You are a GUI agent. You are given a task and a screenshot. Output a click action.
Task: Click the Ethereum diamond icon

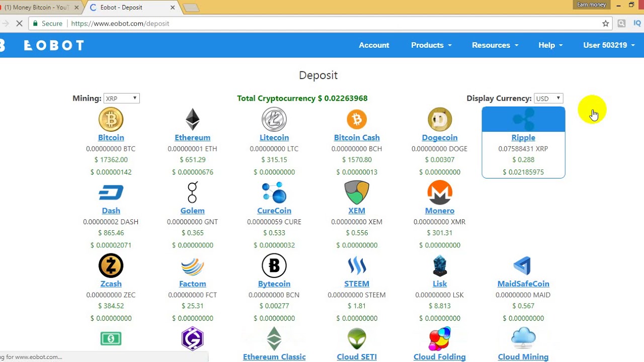(192, 120)
